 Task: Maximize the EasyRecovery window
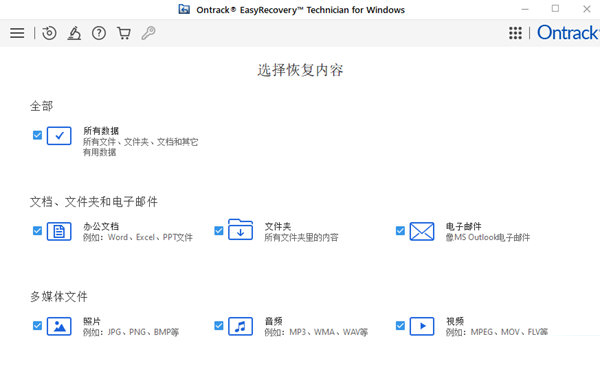pos(556,9)
